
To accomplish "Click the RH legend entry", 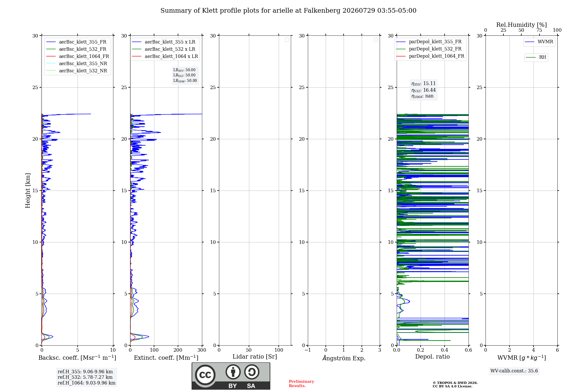I will coord(536,57).
